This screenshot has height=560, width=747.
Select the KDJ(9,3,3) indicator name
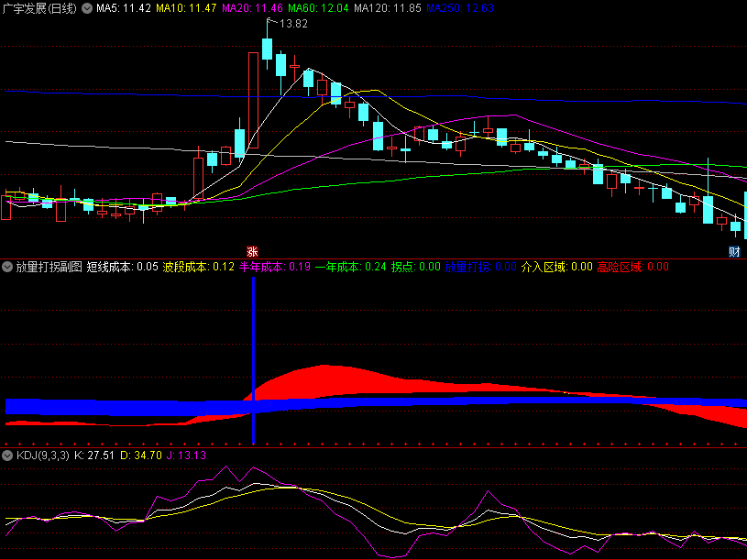tap(43, 456)
